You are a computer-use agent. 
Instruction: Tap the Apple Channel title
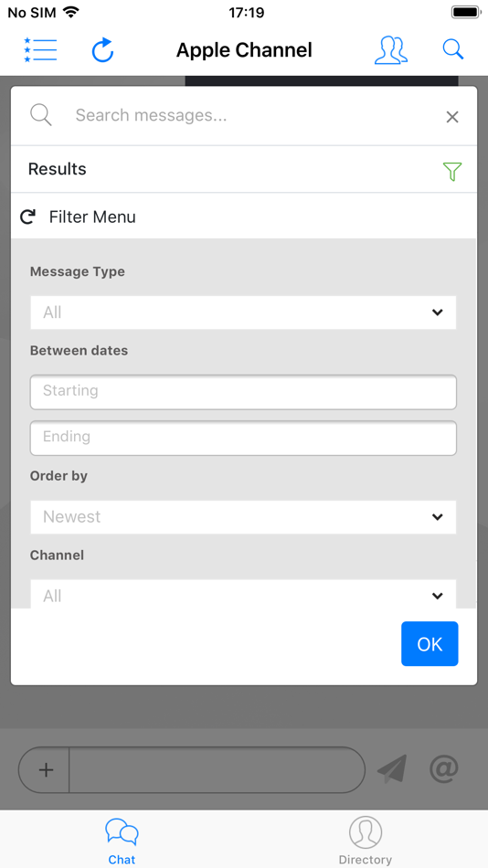pos(244,50)
